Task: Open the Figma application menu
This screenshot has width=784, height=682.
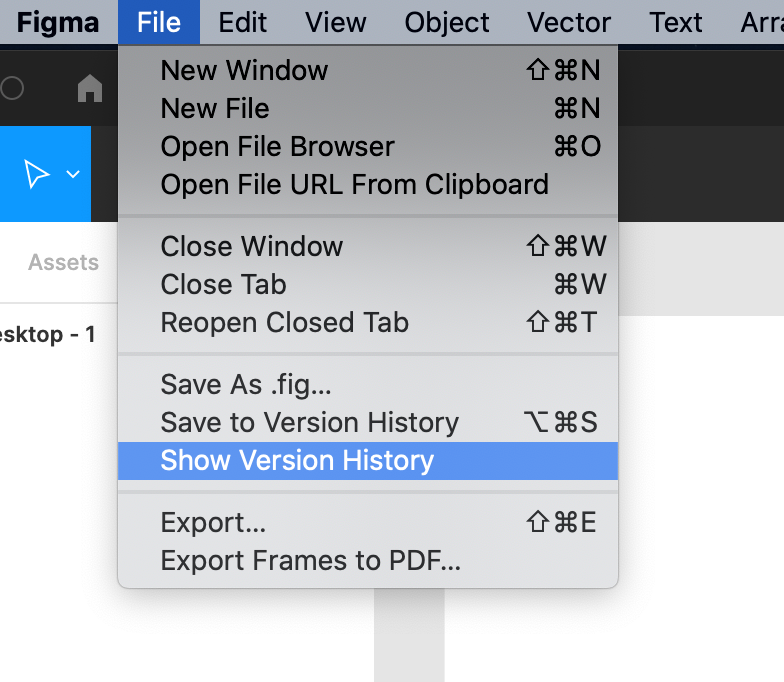Action: (58, 22)
